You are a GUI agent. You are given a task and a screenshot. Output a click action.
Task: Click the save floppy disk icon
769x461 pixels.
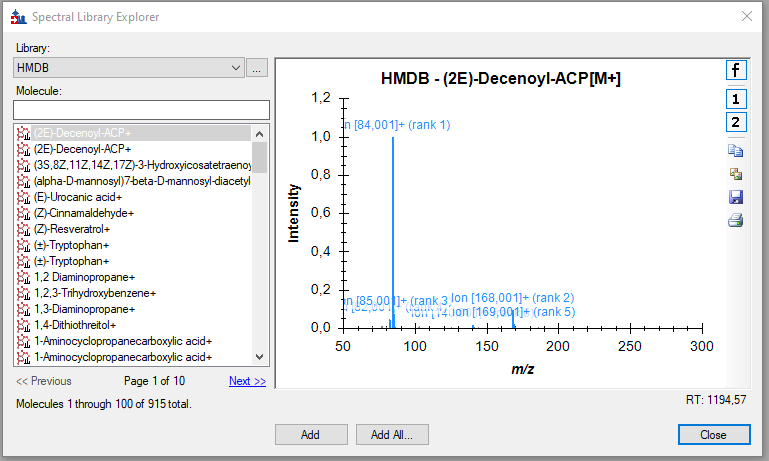(736, 198)
